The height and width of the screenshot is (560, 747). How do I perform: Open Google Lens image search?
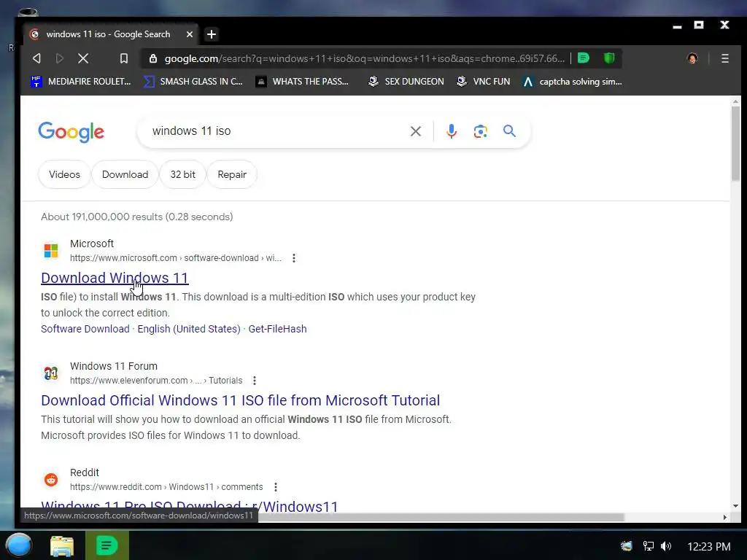[480, 131]
